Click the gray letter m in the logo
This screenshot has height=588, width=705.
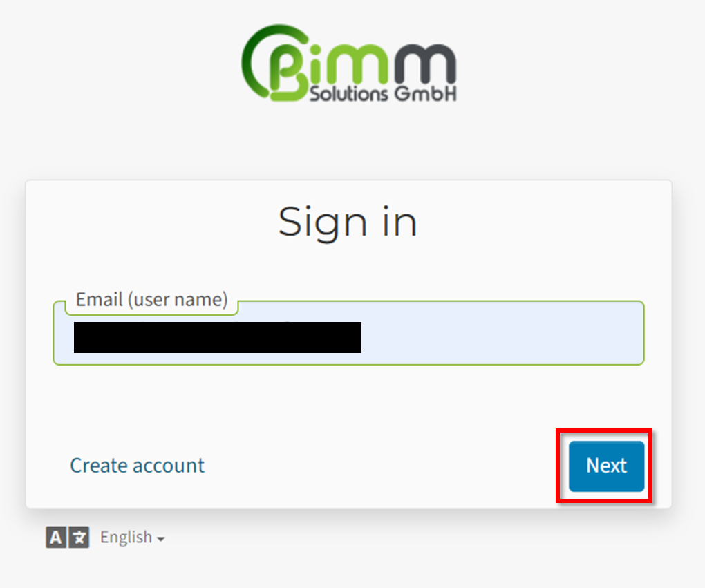[425, 64]
